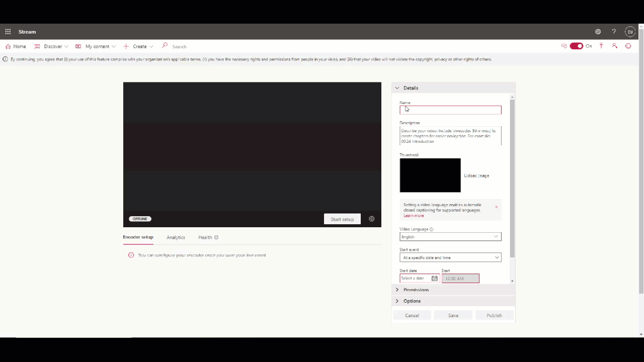Click the Details panel scrollbar
644x362 pixels.
[512, 178]
